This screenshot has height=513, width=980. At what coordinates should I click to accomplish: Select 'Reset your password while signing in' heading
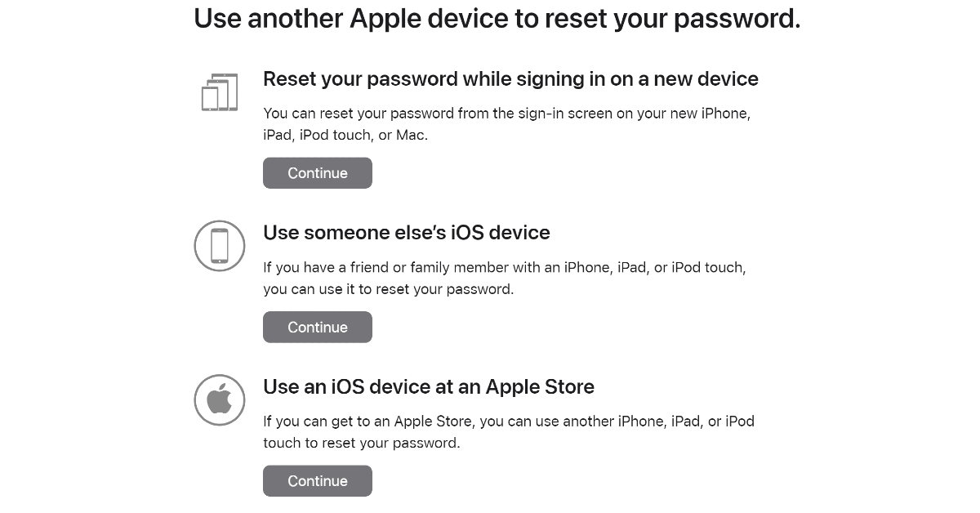click(510, 79)
